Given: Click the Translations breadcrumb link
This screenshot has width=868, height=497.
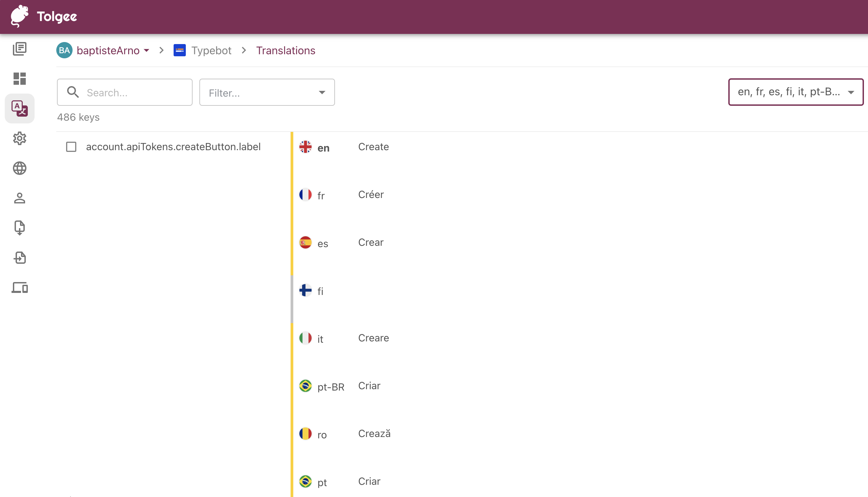Looking at the screenshot, I should [285, 51].
